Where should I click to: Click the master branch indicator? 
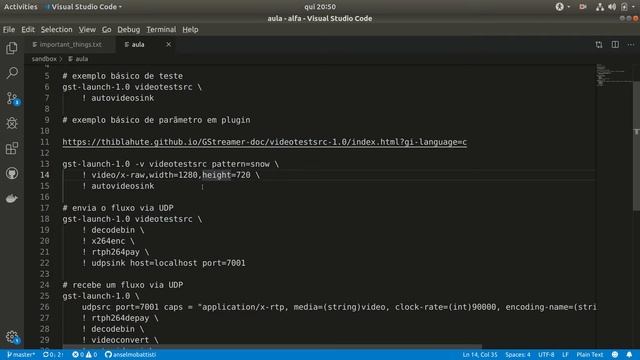(x=21, y=355)
